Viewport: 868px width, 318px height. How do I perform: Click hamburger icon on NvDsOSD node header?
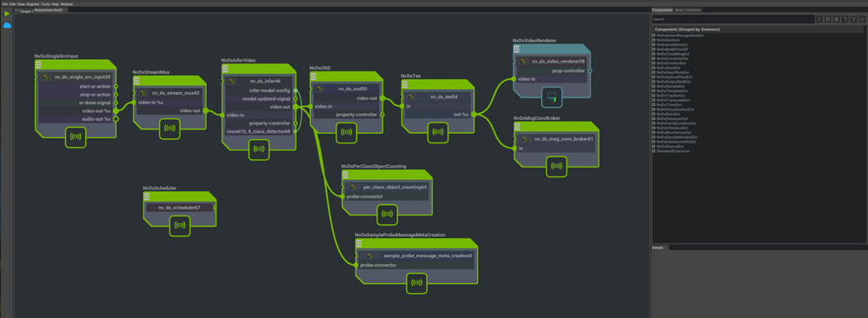pyautogui.click(x=314, y=76)
